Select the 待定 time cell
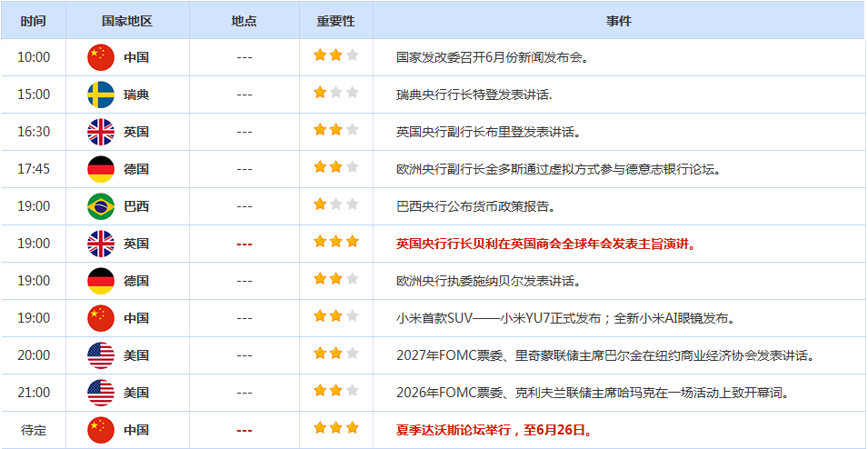Image resolution: width=868 pixels, height=449 pixels. click(34, 430)
